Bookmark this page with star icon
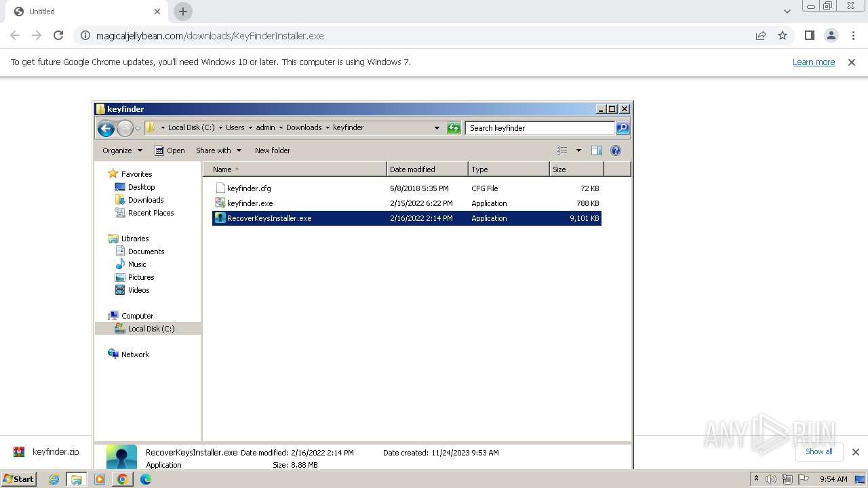The image size is (868, 488). click(x=783, y=35)
